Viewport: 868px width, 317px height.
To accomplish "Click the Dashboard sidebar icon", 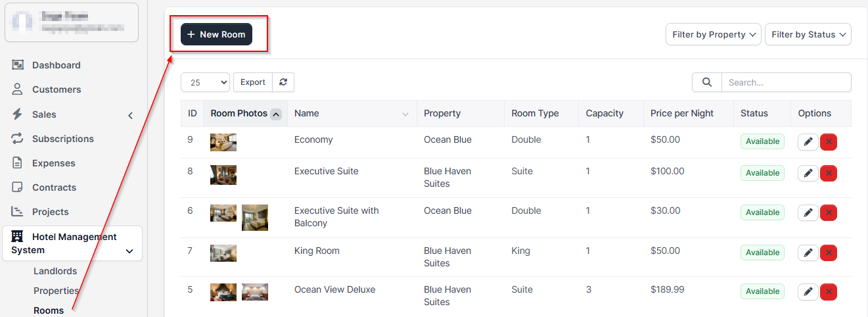I will click(18, 65).
